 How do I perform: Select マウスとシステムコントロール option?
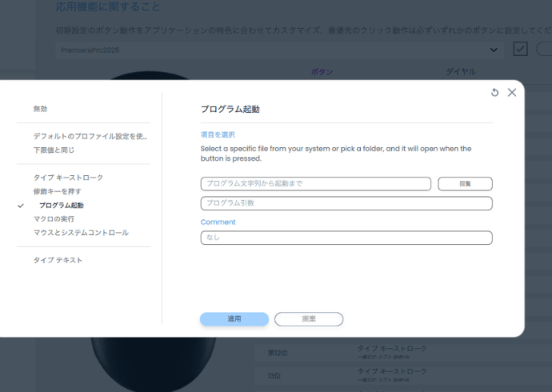pyautogui.click(x=80, y=233)
